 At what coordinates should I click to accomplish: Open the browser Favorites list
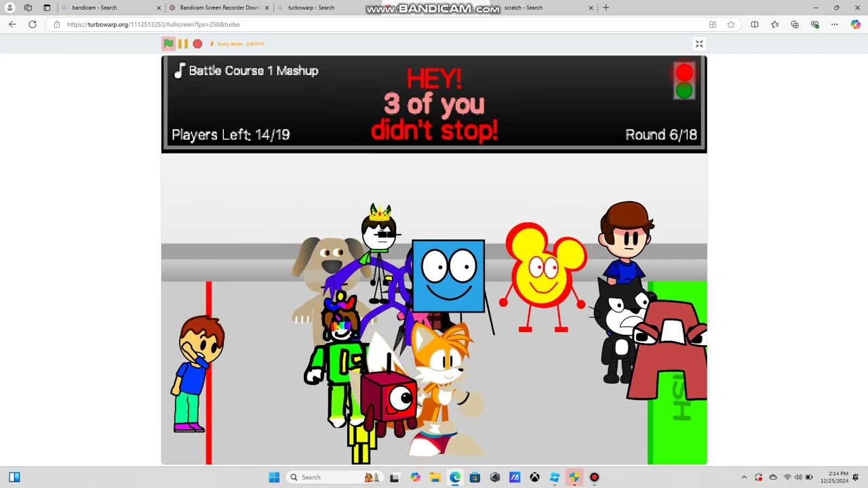tap(774, 24)
